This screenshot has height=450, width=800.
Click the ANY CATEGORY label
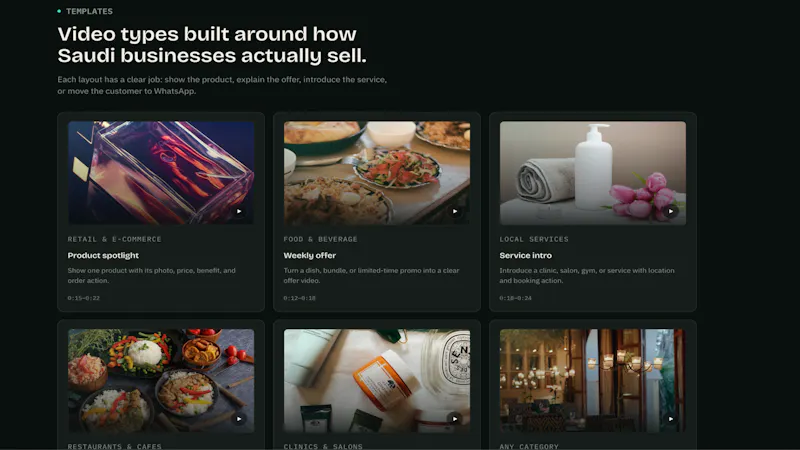(x=529, y=446)
